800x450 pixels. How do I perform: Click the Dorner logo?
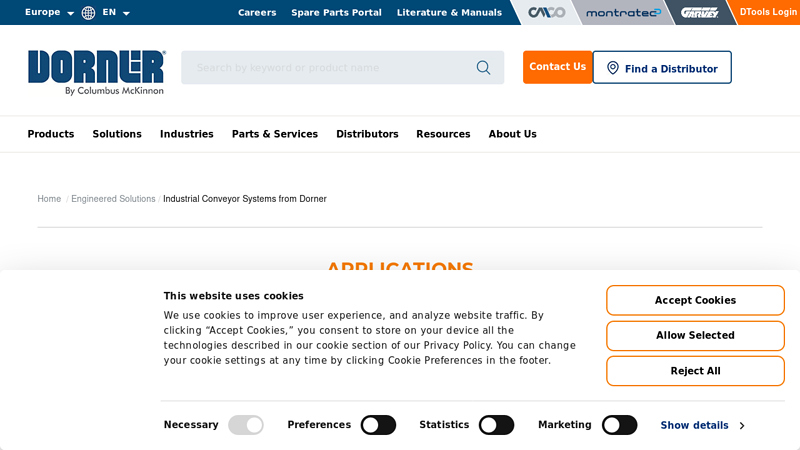(x=96, y=72)
